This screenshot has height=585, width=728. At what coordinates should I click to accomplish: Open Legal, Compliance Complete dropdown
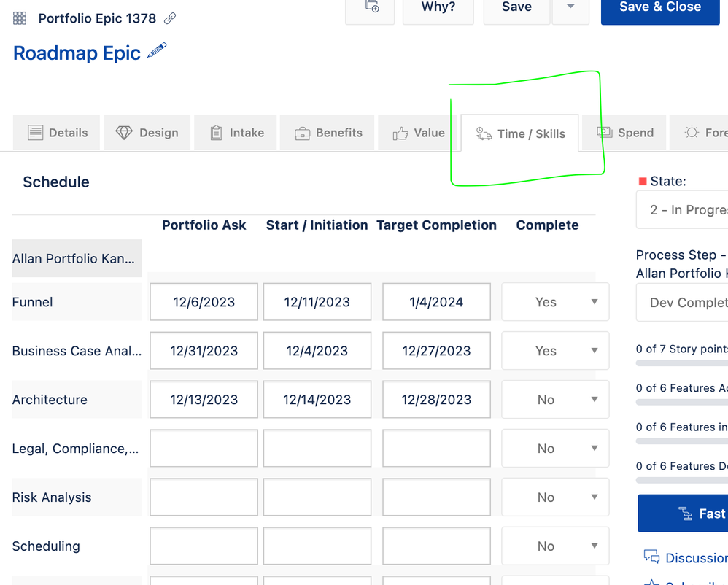pos(555,448)
